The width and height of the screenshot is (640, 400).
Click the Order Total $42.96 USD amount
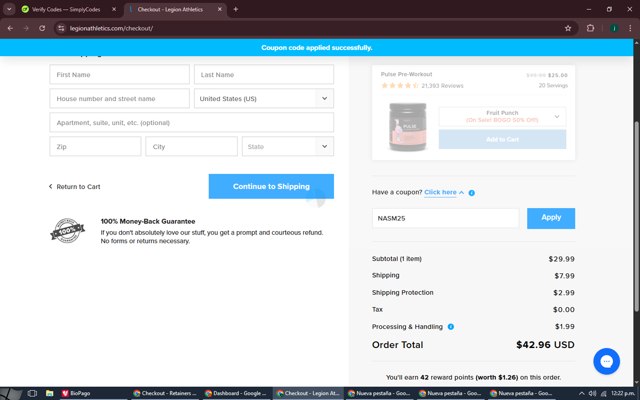(545, 345)
